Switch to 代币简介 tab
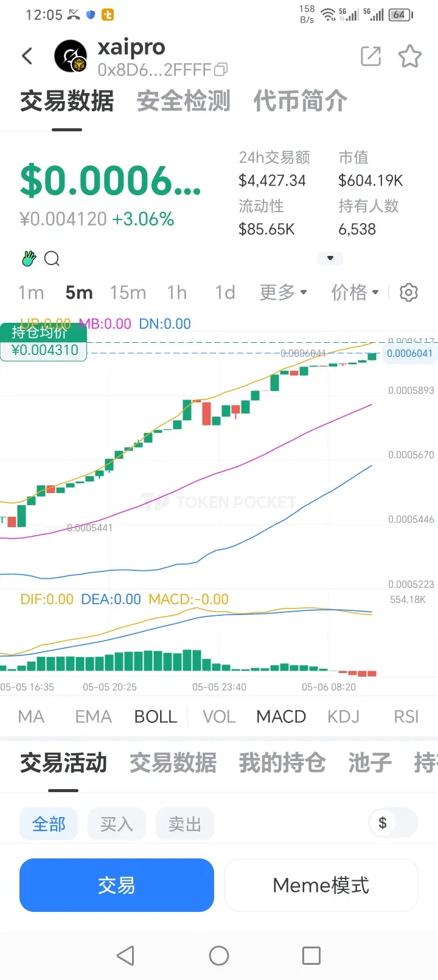Screen dimensions: 438x980 (300, 101)
